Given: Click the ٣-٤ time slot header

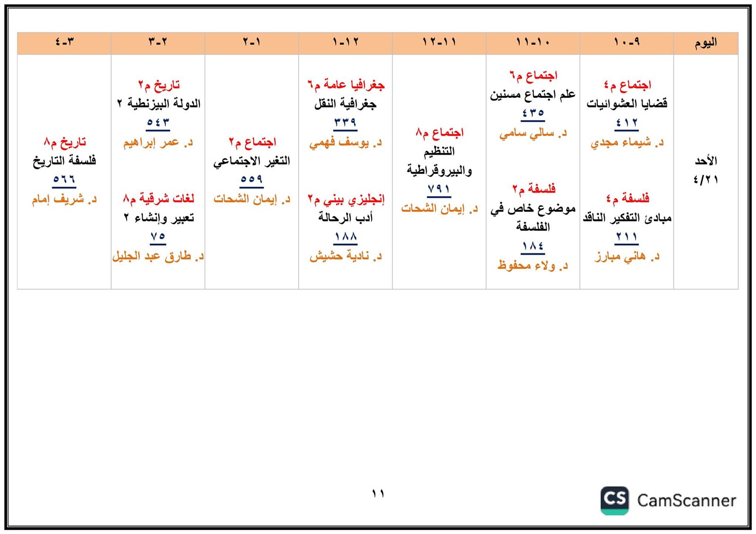Looking at the screenshot, I should click(64, 43).
